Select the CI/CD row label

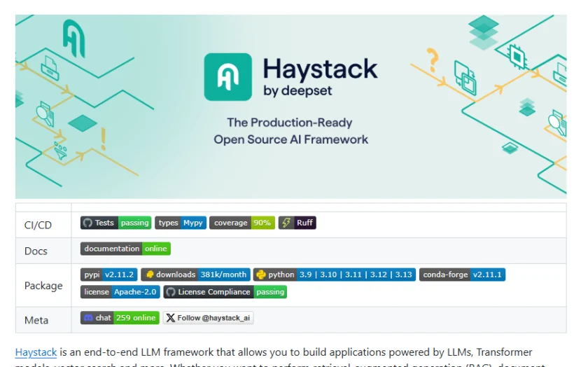click(x=38, y=225)
